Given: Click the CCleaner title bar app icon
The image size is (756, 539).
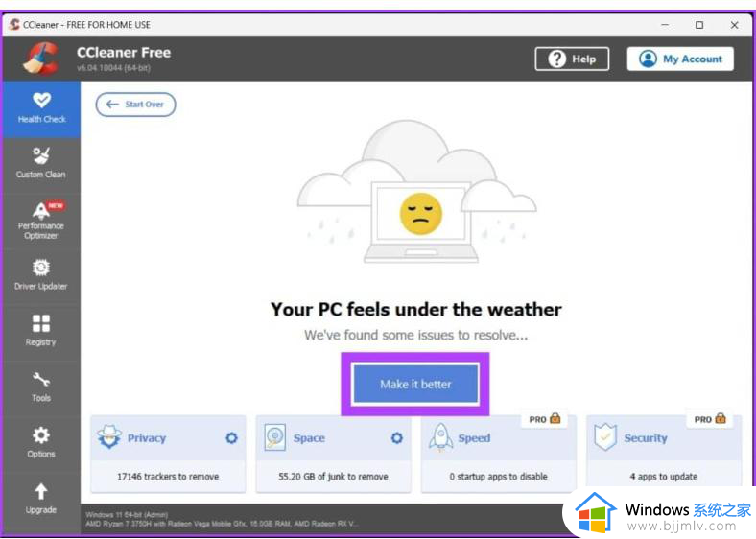Looking at the screenshot, I should [x=14, y=25].
